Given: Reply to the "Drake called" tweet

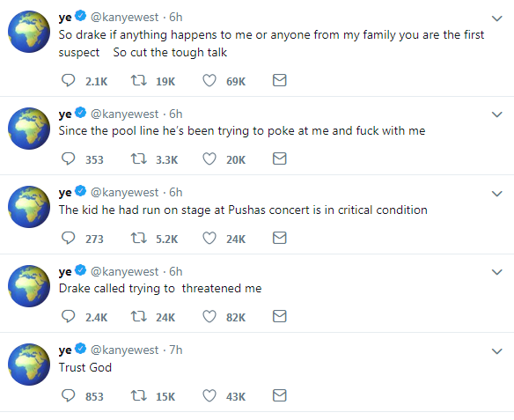Looking at the screenshot, I should [x=69, y=316].
